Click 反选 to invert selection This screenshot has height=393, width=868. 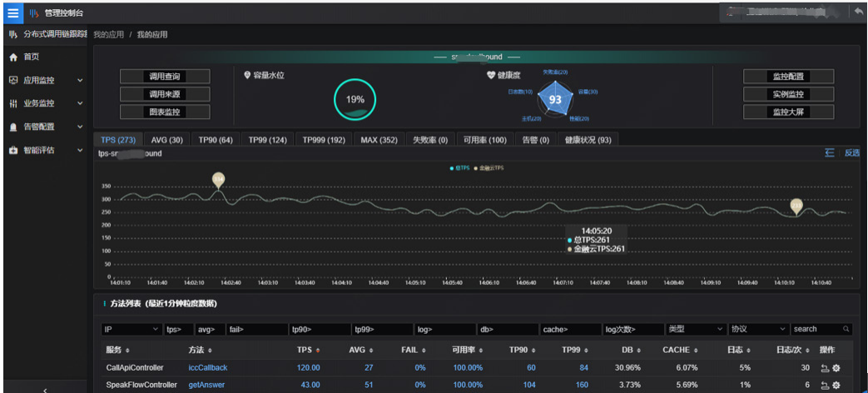point(852,153)
